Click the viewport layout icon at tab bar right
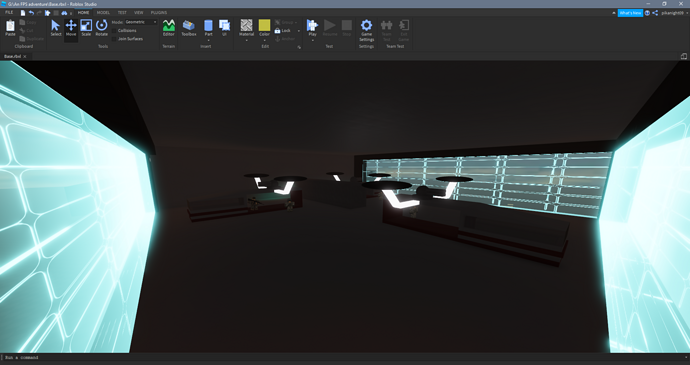690x365 pixels. coord(684,56)
